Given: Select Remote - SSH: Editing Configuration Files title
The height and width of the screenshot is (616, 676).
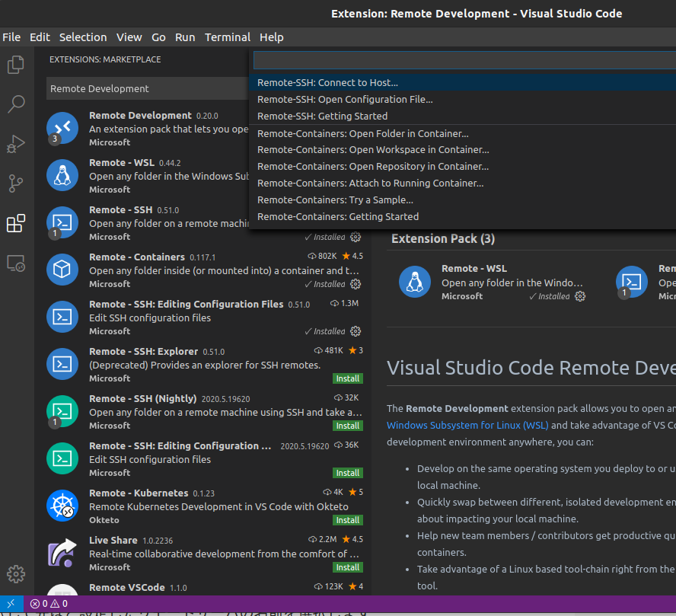Looking at the screenshot, I should 187,305.
